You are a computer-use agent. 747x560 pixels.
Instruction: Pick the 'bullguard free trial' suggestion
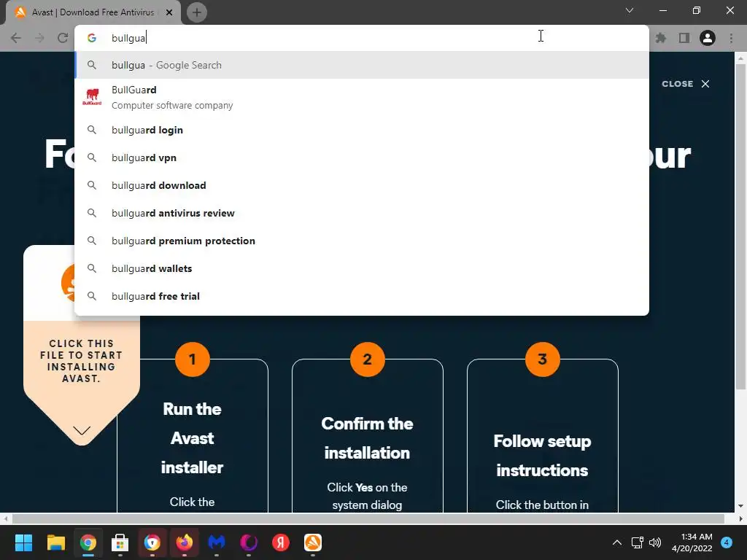(362, 296)
